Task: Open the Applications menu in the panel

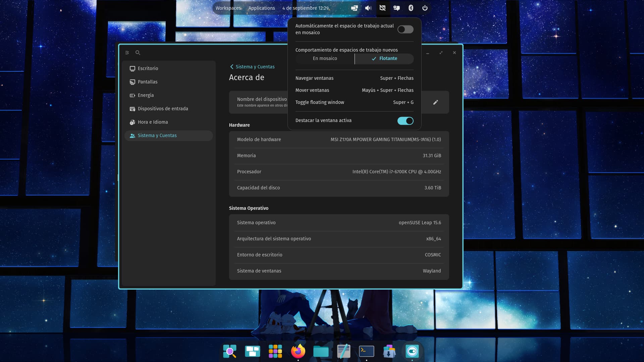Action: (x=262, y=8)
